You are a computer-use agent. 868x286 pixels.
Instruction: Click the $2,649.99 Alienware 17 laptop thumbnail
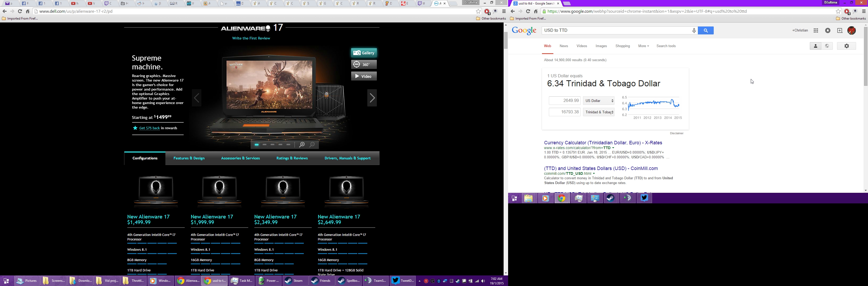(346, 191)
